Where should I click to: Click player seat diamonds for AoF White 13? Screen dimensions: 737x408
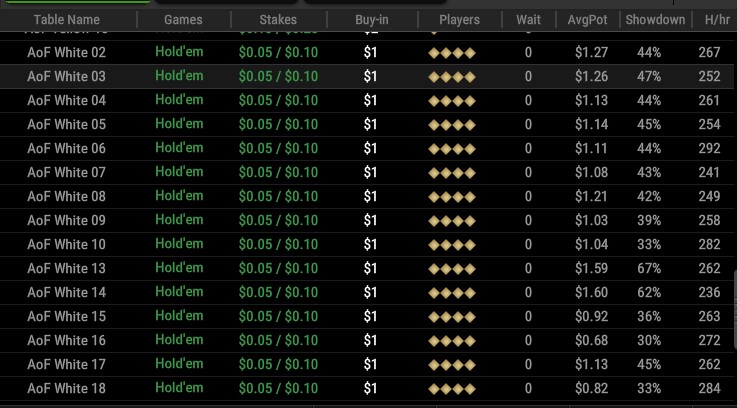tap(452, 269)
